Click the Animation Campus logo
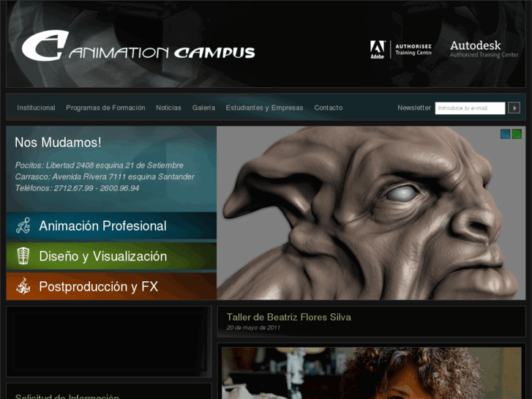Screen dimensions: 532x399 tap(138, 46)
